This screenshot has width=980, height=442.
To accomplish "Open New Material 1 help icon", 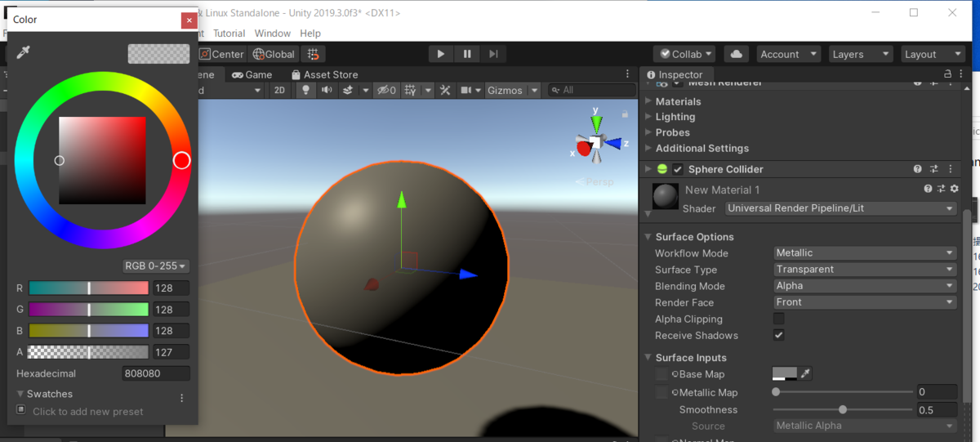I will coord(928,189).
